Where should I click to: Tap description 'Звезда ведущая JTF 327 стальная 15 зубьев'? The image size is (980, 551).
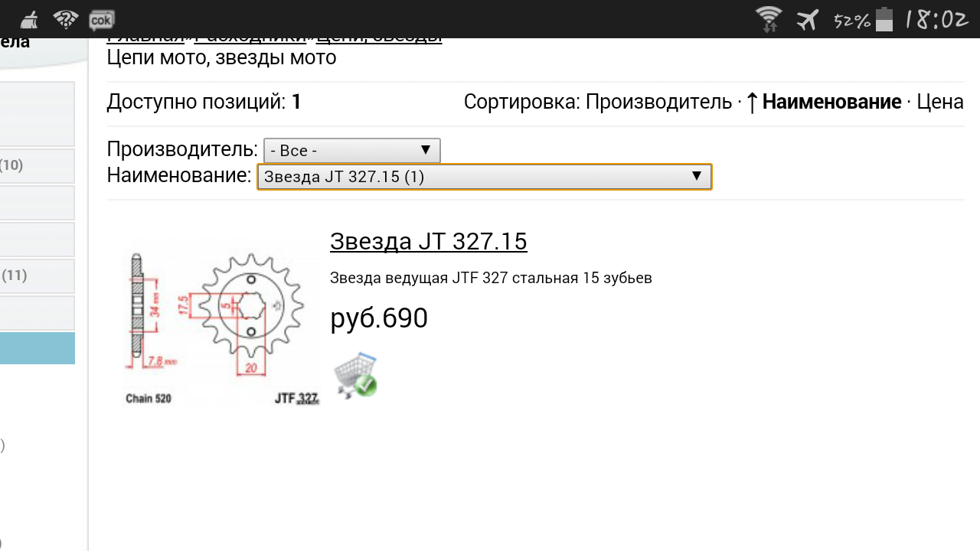pos(491,278)
